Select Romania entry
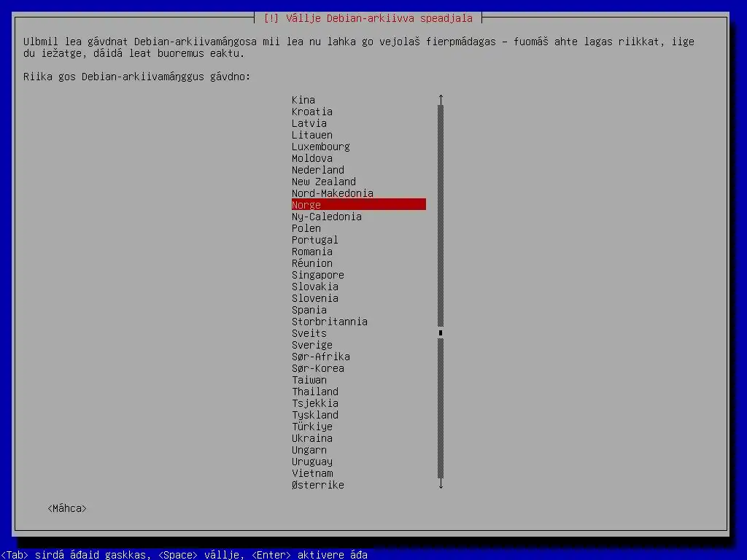The image size is (747, 560). pos(358,252)
